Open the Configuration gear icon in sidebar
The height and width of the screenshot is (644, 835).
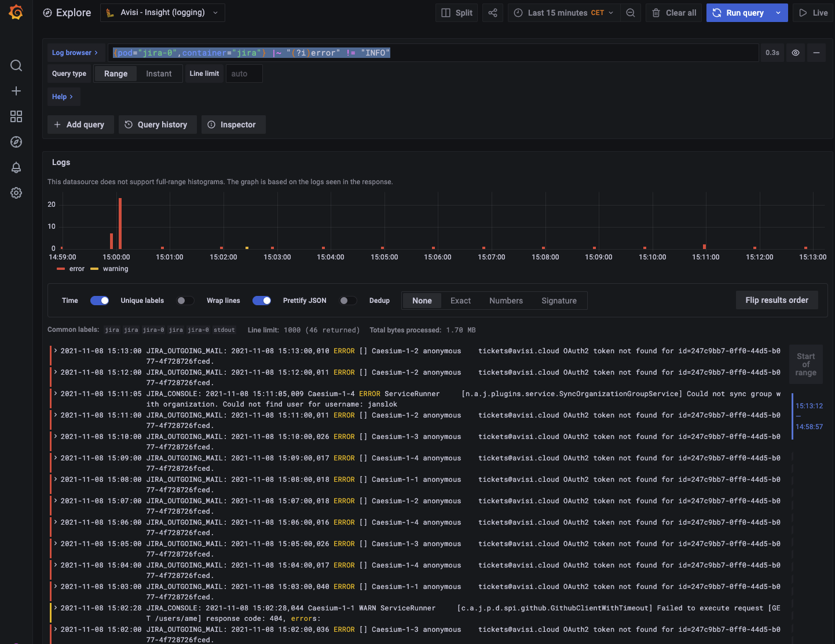16,193
